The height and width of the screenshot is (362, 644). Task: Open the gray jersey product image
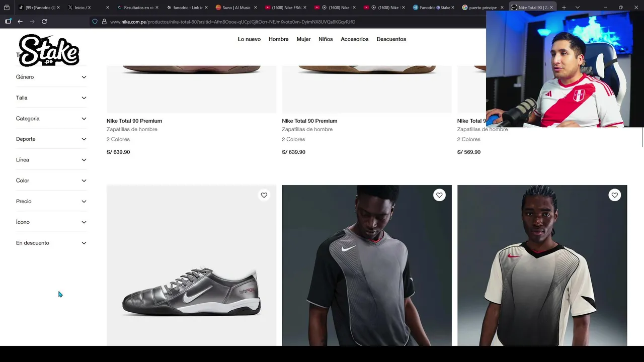(367, 265)
